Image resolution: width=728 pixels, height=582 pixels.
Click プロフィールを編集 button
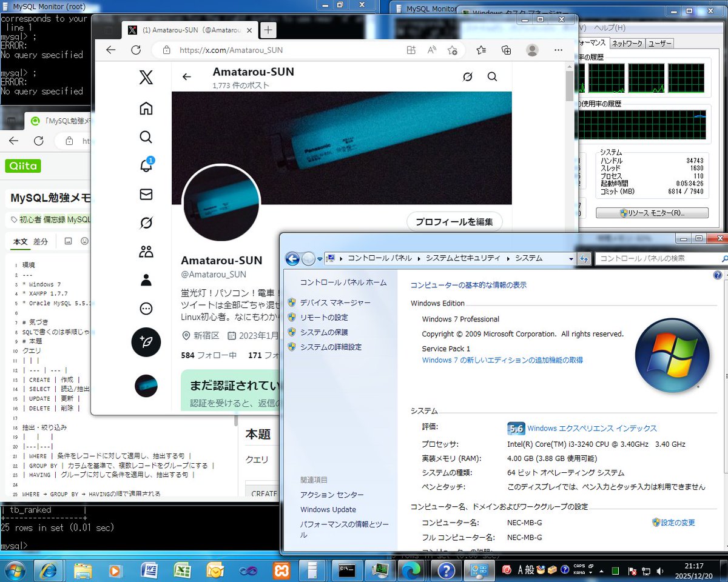point(454,222)
